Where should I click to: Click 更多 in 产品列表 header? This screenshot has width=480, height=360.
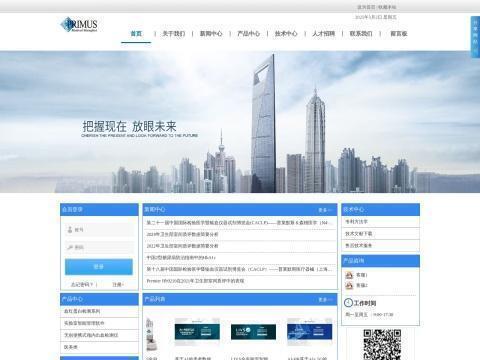[x=325, y=300]
